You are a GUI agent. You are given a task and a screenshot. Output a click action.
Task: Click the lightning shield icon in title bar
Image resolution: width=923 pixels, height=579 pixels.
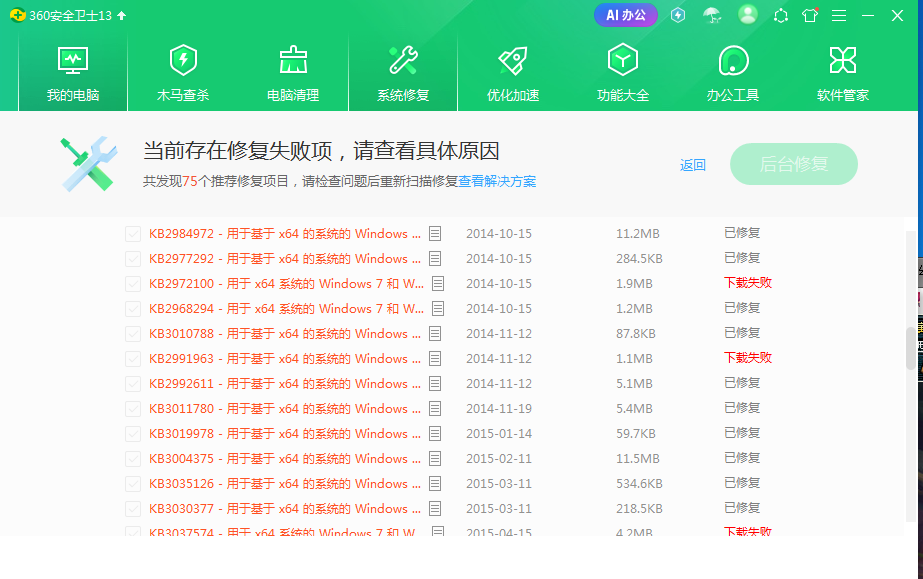click(x=678, y=15)
